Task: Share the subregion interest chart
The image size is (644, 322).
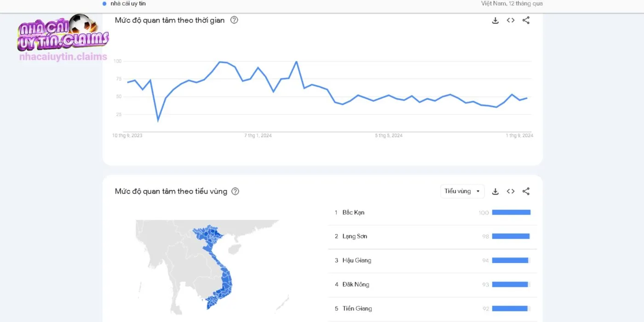Action: tap(526, 191)
